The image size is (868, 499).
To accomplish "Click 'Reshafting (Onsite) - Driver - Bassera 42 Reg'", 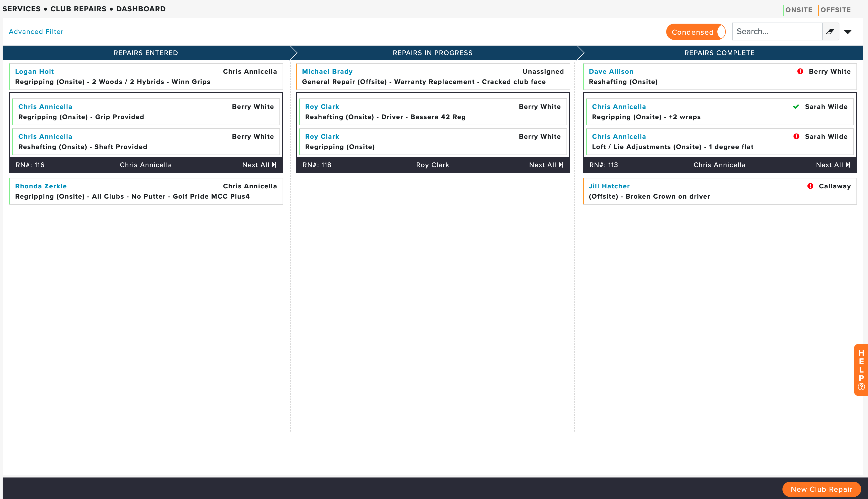I will click(x=385, y=117).
